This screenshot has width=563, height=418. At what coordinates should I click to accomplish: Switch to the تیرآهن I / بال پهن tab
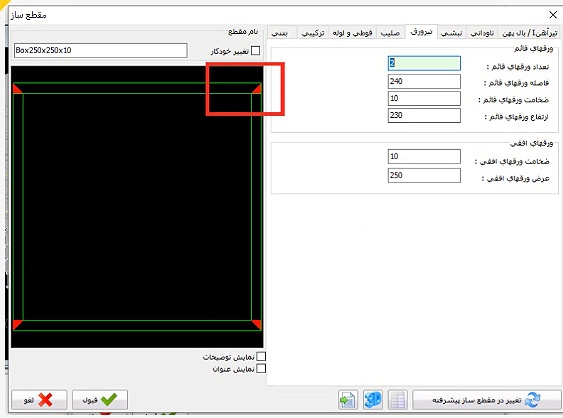point(530,33)
